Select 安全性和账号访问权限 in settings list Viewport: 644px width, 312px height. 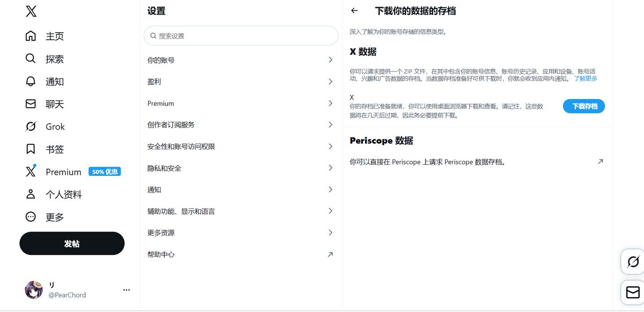click(x=240, y=146)
